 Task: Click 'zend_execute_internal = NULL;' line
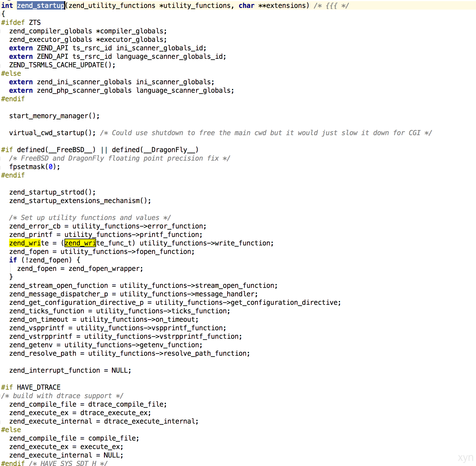tap(66, 455)
